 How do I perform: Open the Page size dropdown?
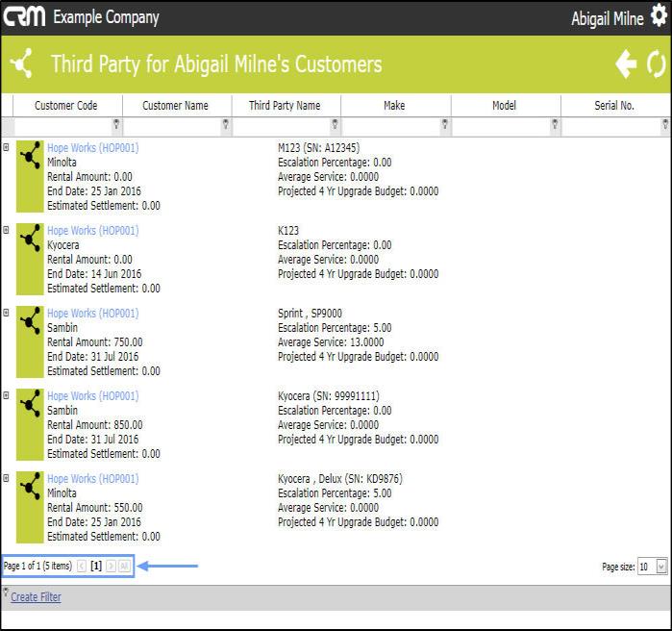661,567
